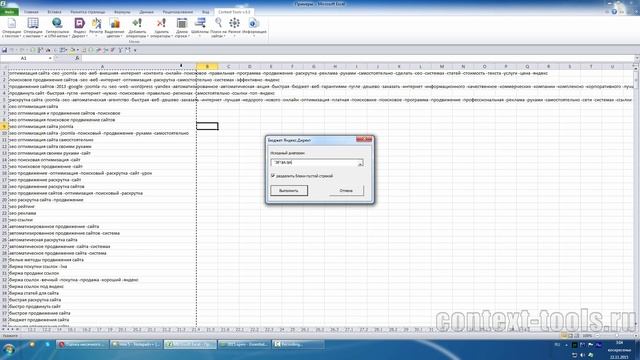Select column B header
The height and width of the screenshot is (360, 640).
tap(207, 67)
